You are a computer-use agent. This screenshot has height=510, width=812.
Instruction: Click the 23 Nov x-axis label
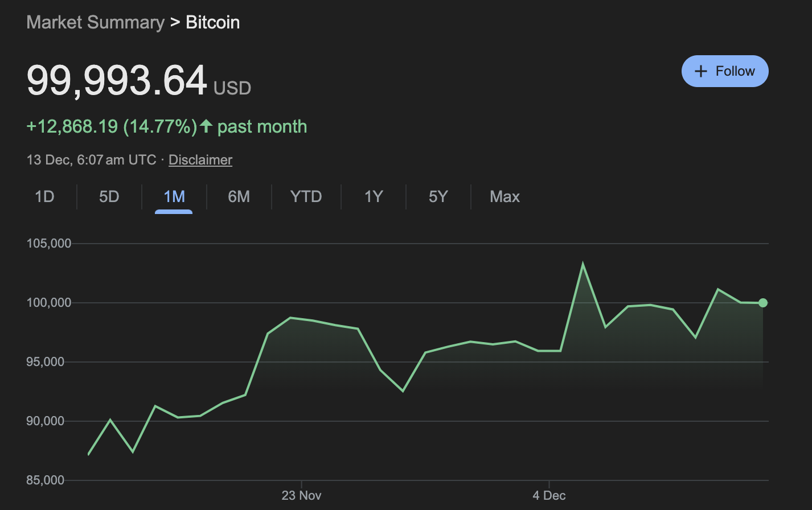click(x=301, y=495)
